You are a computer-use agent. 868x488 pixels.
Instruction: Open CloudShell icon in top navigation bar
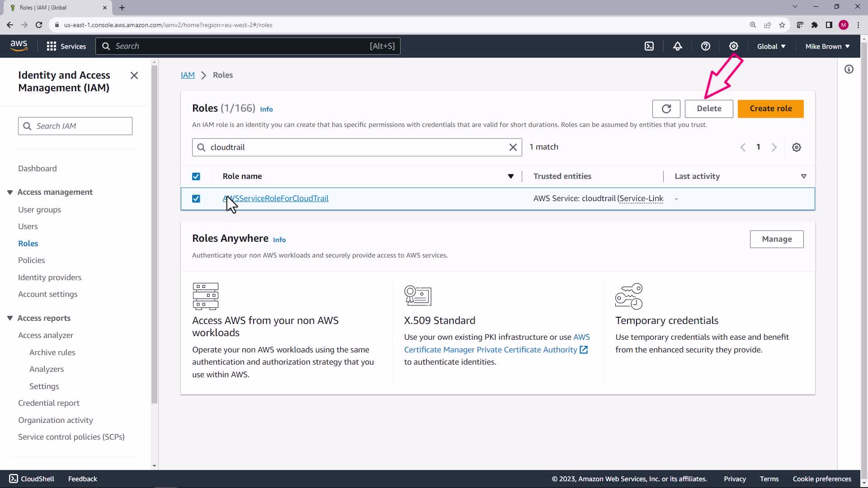coord(649,46)
